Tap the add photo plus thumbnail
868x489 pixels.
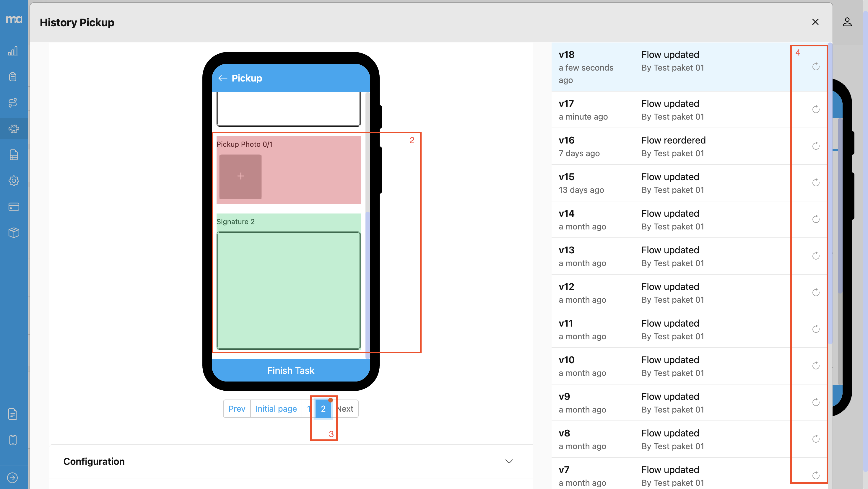240,176
